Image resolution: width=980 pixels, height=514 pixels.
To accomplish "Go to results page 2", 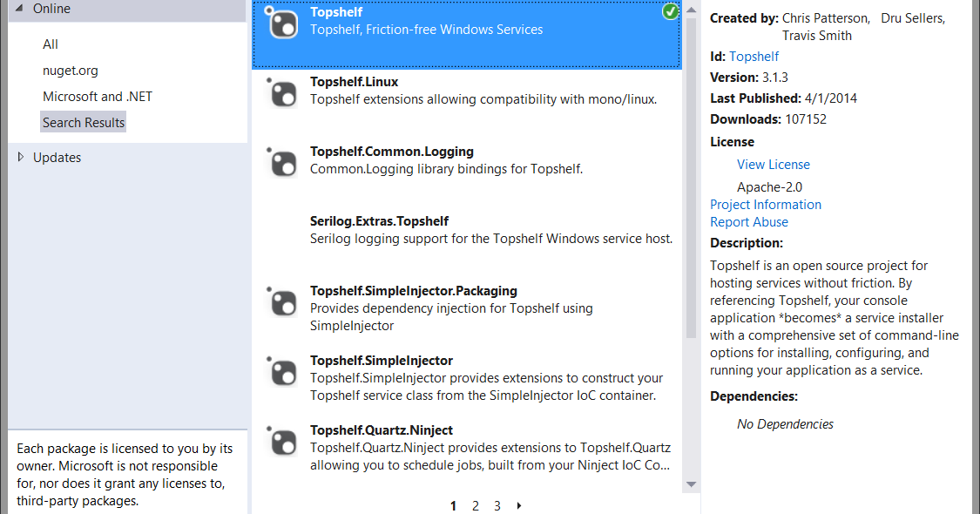I will click(476, 506).
